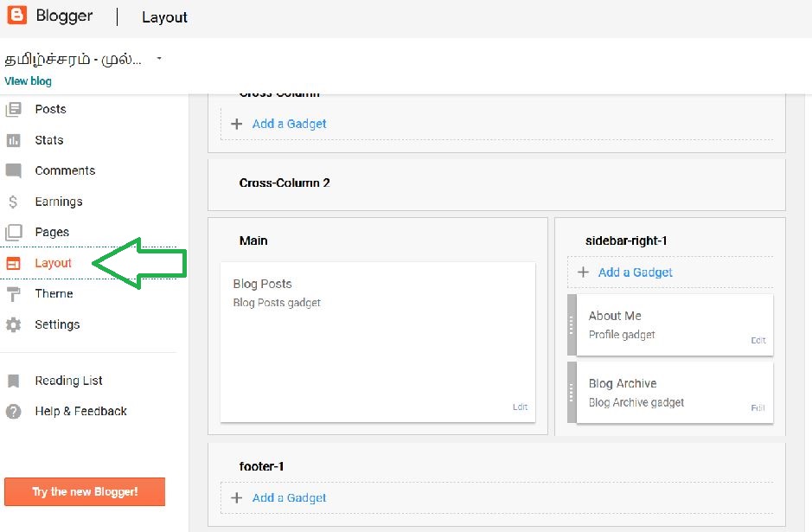This screenshot has height=532, width=812.
Task: Click the Cross-Column 2 section heading
Action: tap(285, 183)
